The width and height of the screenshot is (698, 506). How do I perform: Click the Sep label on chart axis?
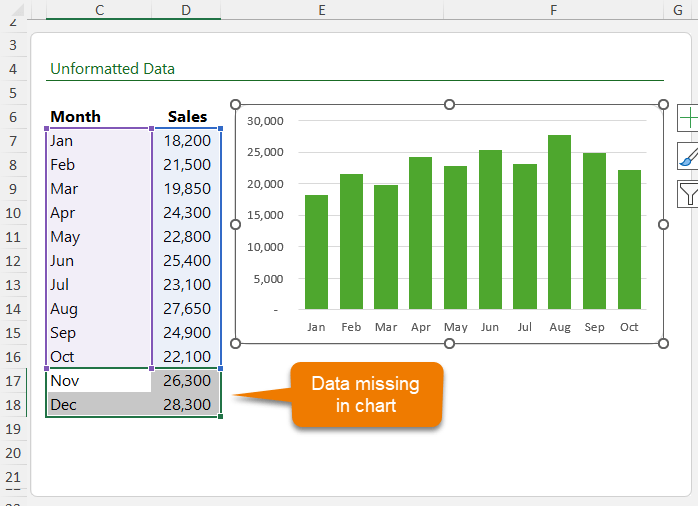click(594, 327)
